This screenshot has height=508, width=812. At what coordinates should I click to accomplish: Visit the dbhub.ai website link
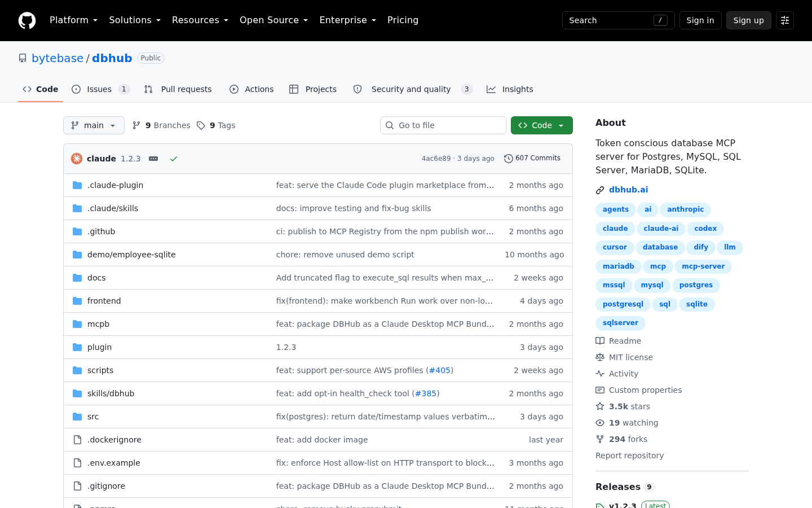[x=629, y=190]
